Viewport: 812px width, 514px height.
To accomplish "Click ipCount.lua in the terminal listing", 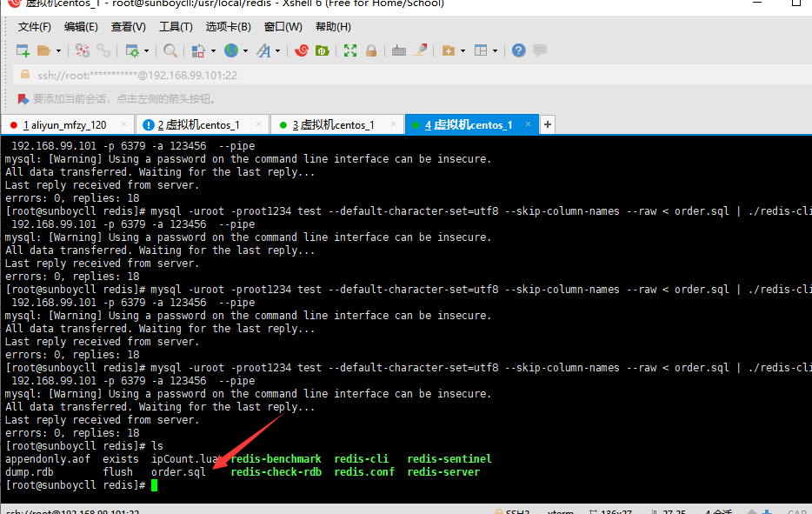I will [x=184, y=459].
